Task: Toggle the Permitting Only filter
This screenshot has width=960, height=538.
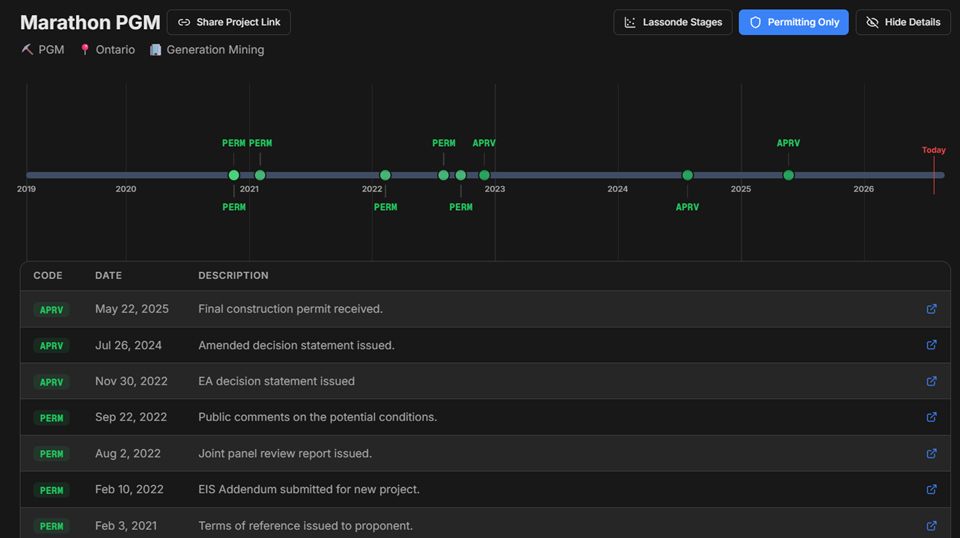Action: [793, 22]
